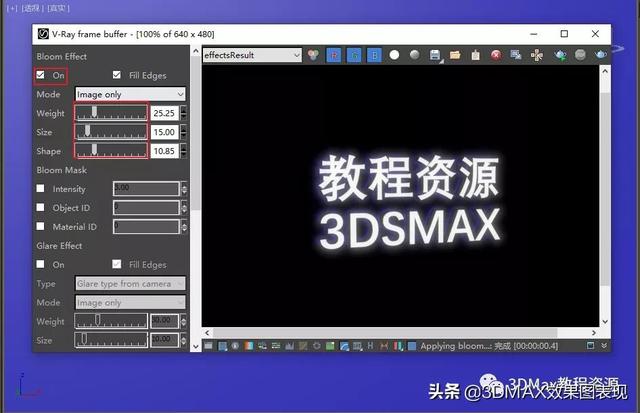Toggle force color clamping icon
This screenshot has height=413, width=640.
coord(222,346)
